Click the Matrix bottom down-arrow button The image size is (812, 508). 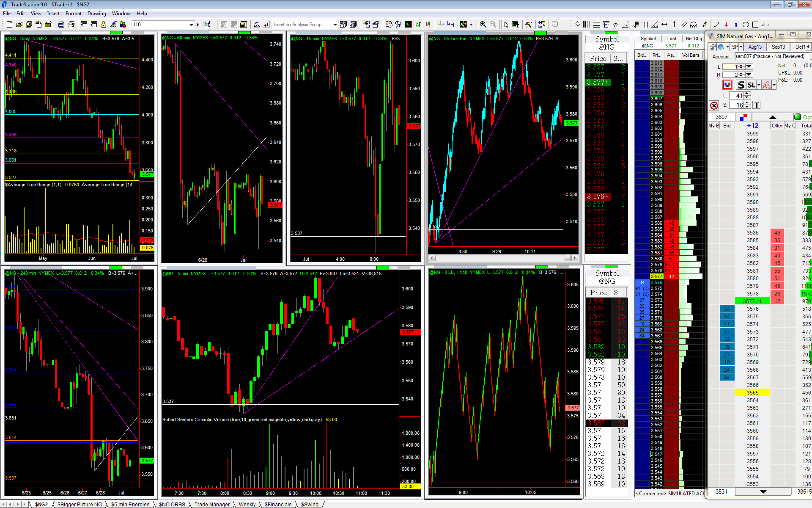763,491
